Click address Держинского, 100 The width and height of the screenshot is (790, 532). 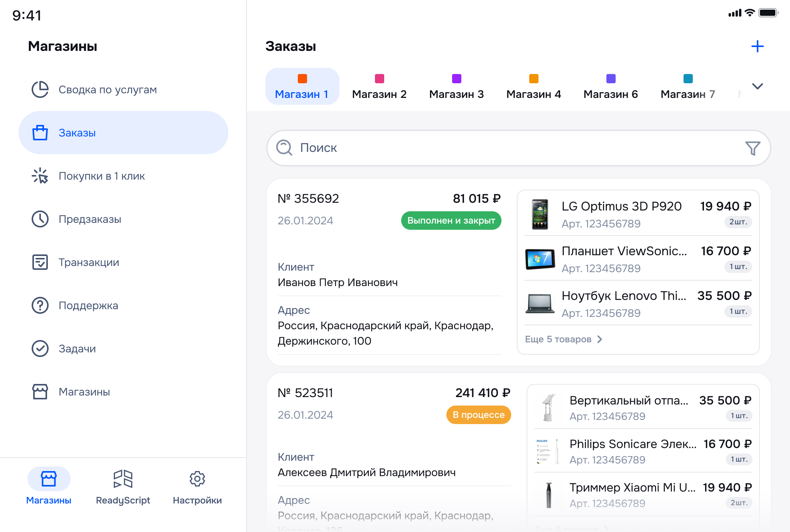click(x=324, y=341)
